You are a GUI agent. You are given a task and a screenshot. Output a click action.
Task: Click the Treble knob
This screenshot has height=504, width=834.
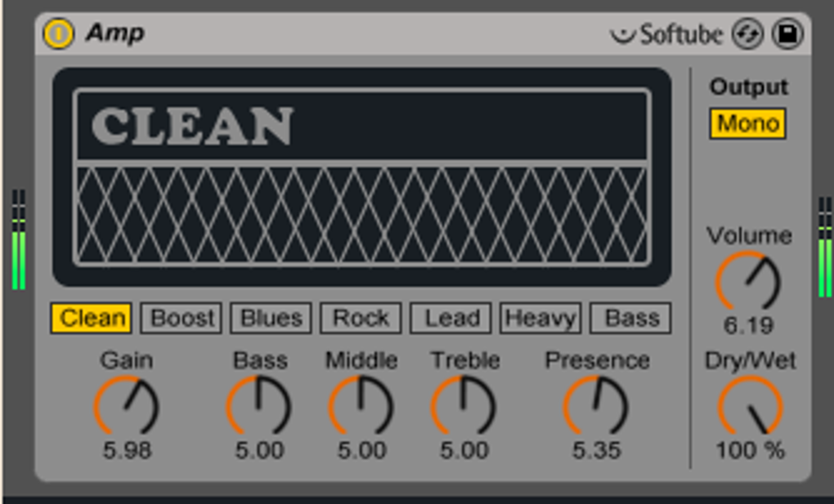point(464,407)
